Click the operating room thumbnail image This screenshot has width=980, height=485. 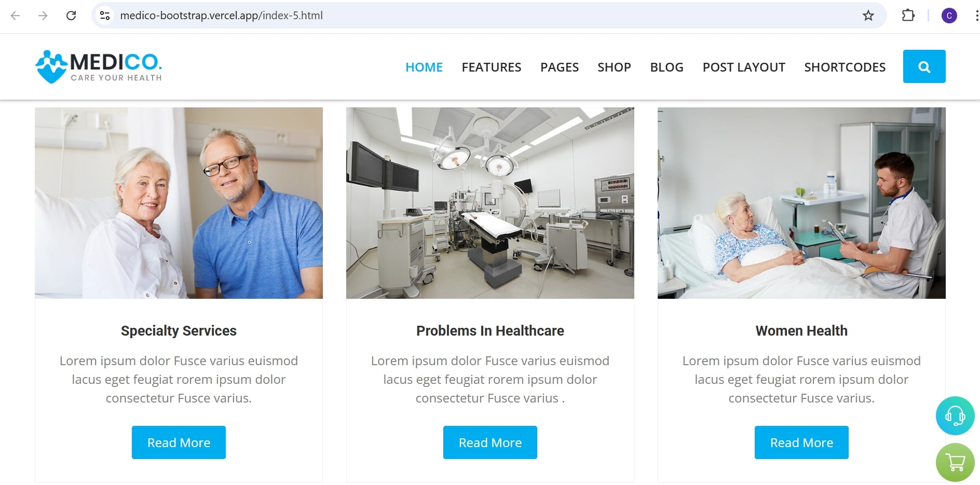click(490, 203)
